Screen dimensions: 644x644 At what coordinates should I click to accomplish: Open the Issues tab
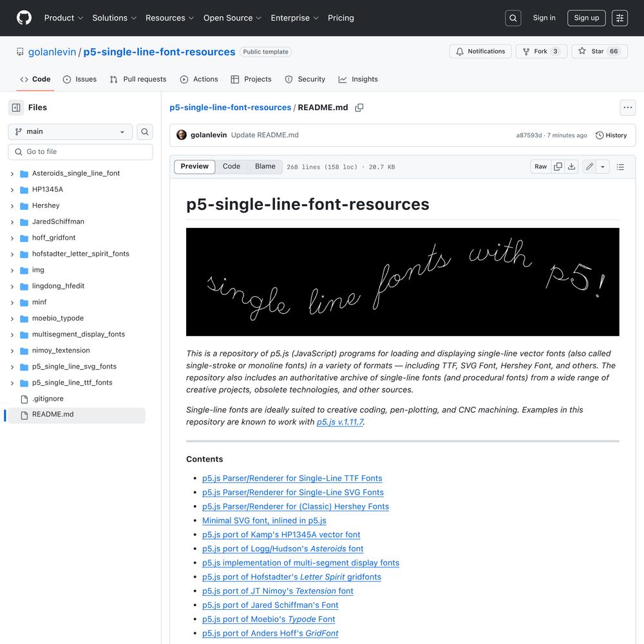tap(80, 79)
